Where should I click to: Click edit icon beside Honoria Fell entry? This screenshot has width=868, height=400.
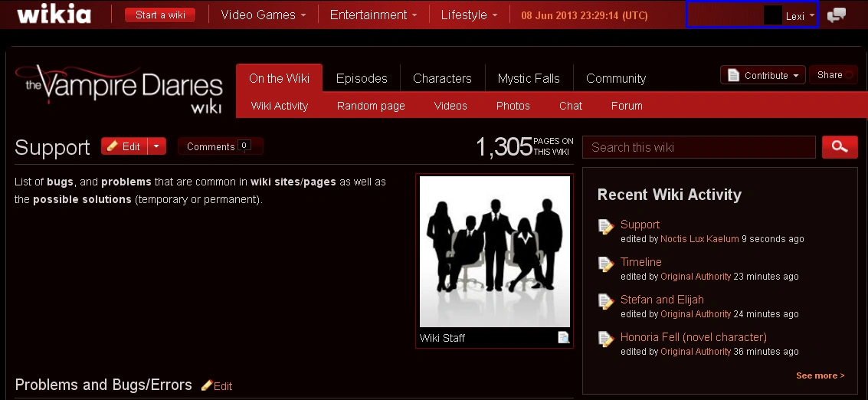click(606, 339)
